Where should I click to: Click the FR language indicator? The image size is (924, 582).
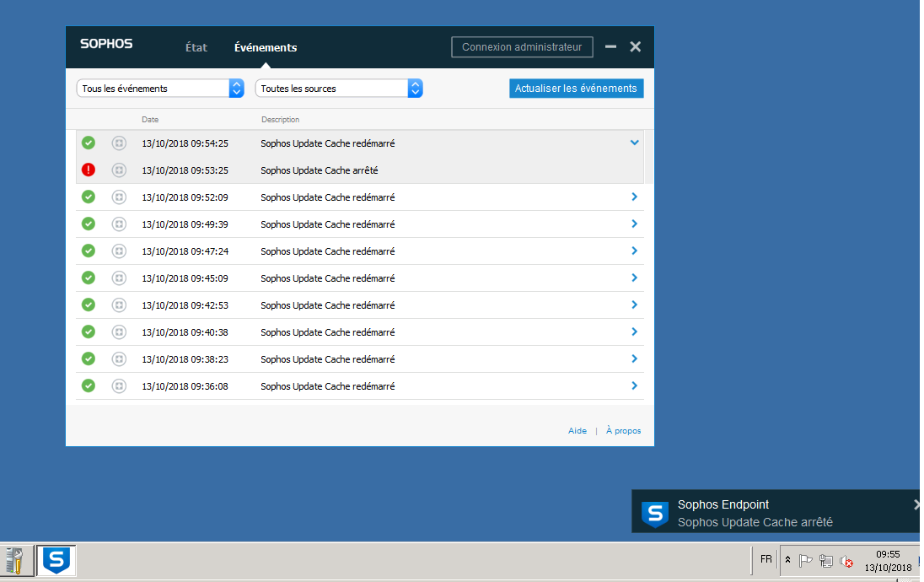click(766, 559)
